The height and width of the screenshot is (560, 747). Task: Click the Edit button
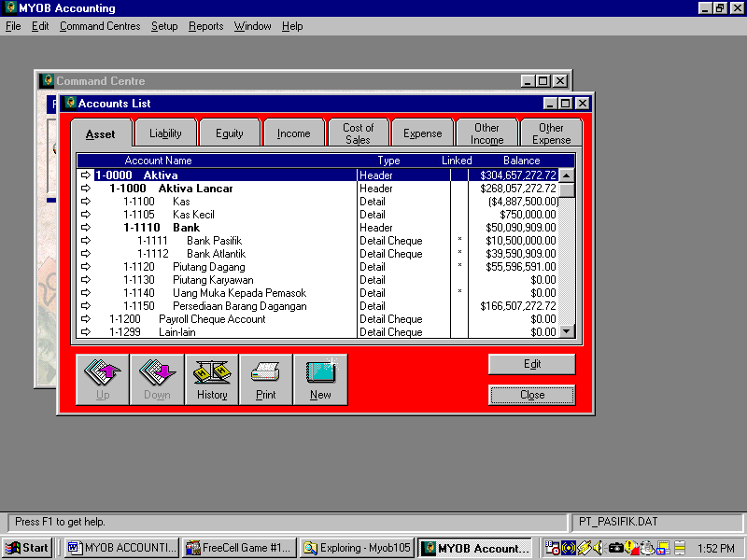tap(532, 364)
